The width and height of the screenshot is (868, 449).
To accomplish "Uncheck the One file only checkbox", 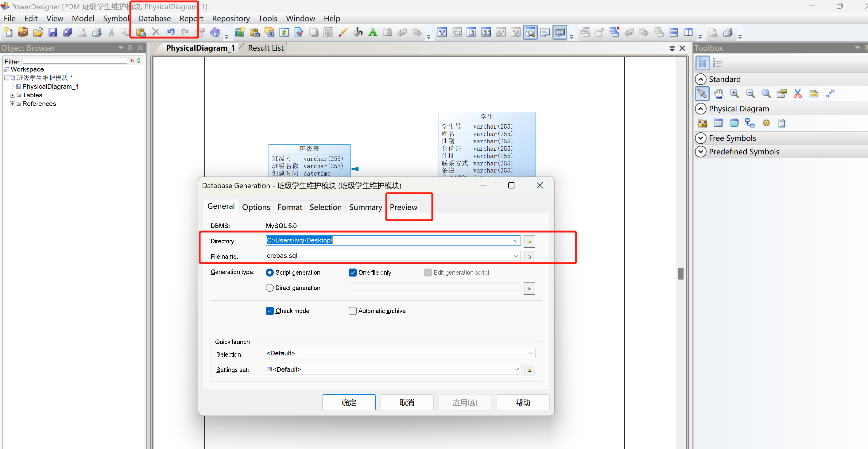I will 352,273.
